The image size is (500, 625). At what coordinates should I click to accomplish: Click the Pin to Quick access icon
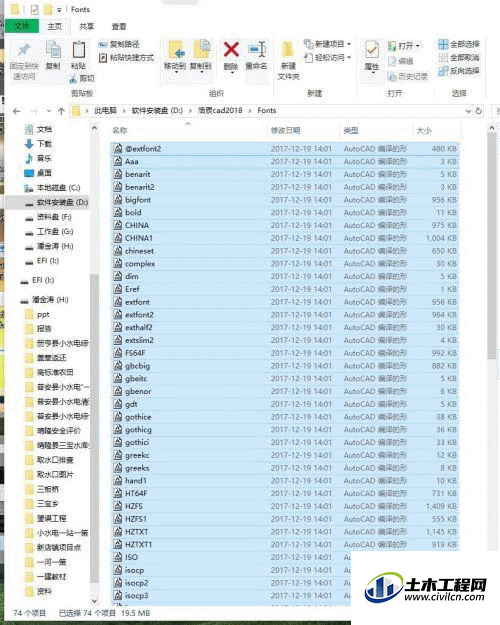coord(24,51)
